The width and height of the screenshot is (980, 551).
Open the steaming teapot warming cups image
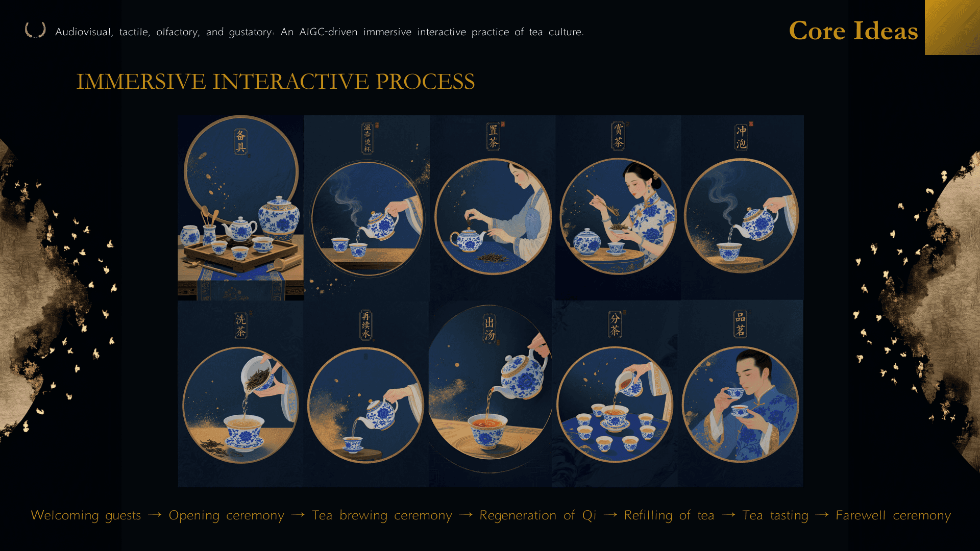click(x=367, y=208)
